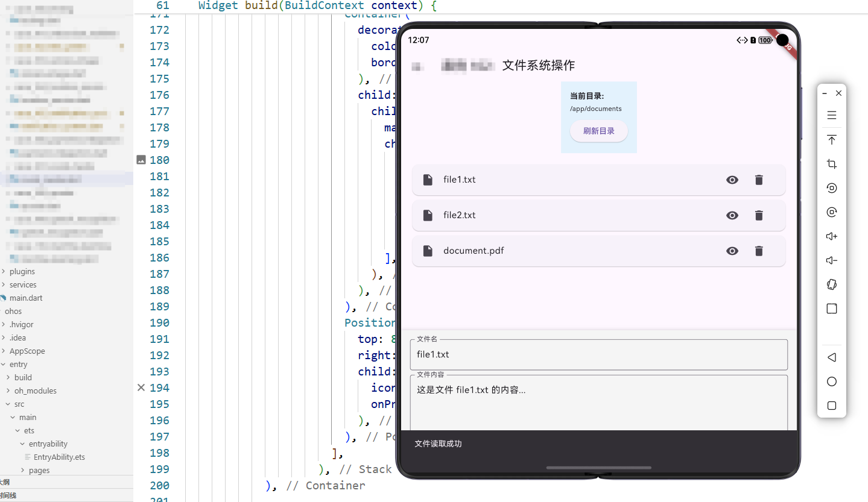Click the fold device icon in emulator toolbar
Image resolution: width=868 pixels, height=502 pixels.
(831, 284)
